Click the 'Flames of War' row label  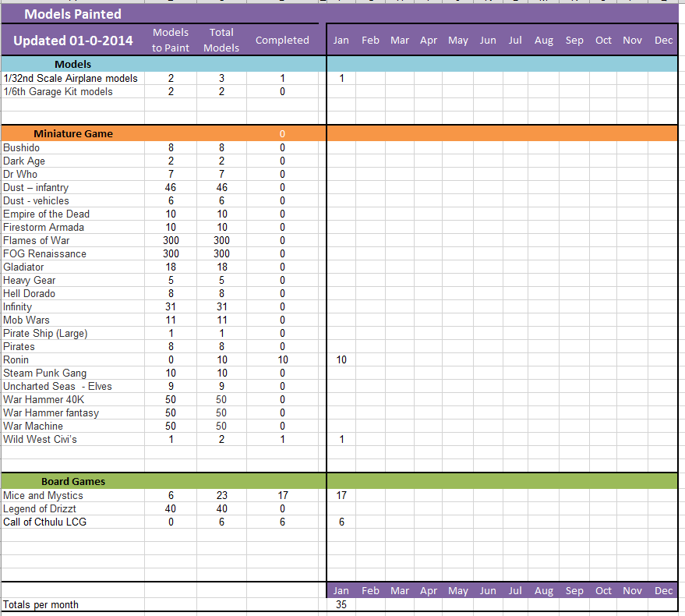[73, 240]
